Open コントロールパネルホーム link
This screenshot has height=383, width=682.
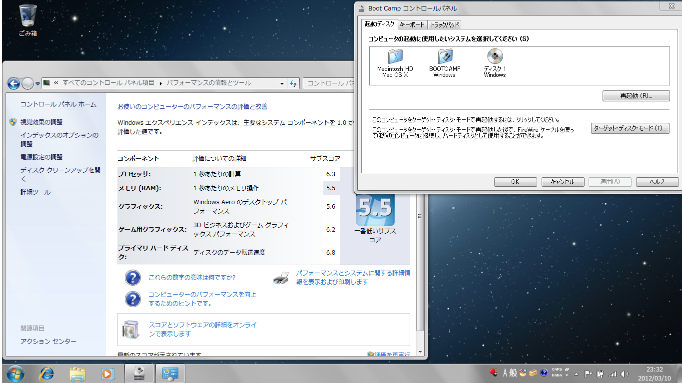pos(58,104)
